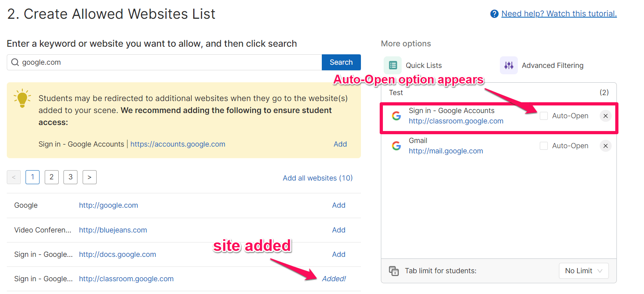Click the lightbulb tip icon
This screenshot has width=644, height=294.
[22, 99]
